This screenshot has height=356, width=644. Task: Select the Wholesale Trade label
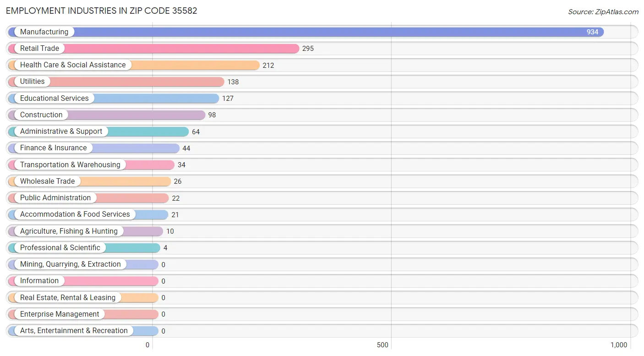coord(47,181)
